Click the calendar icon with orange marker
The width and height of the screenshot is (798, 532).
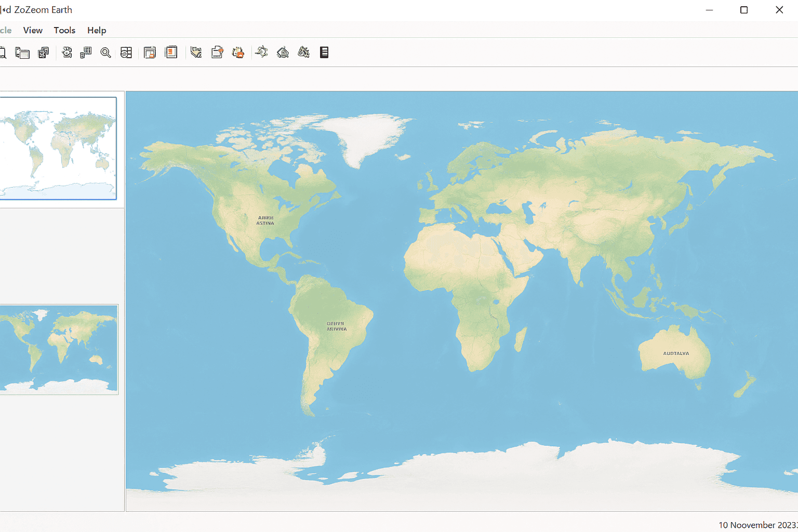(150, 52)
